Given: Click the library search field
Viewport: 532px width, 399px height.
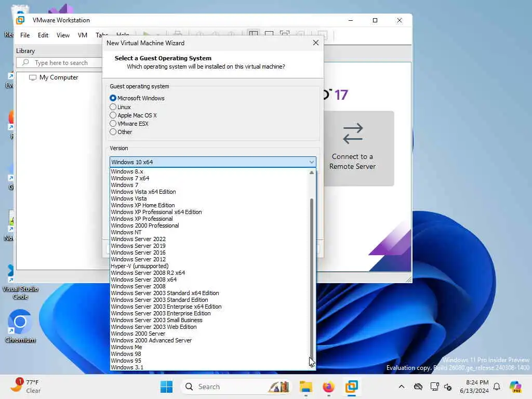Looking at the screenshot, I should pyautogui.click(x=60, y=63).
